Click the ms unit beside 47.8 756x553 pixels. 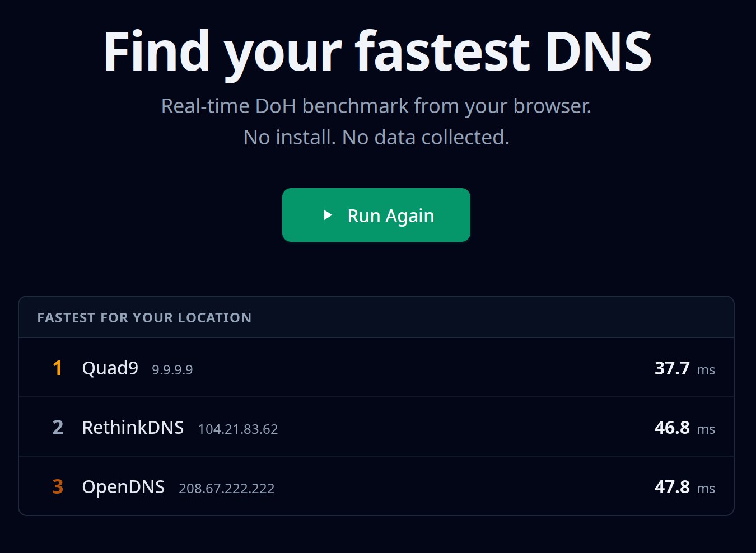706,489
